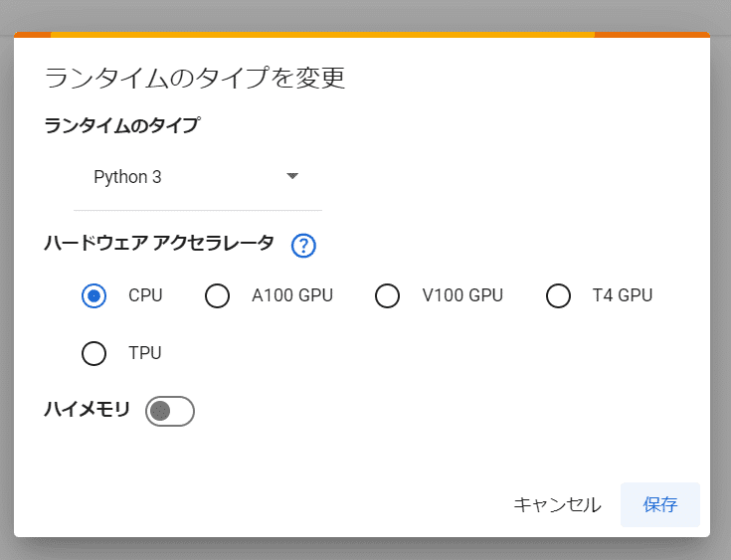
Task: Open the Python 3 runtime combo box
Action: click(x=197, y=177)
